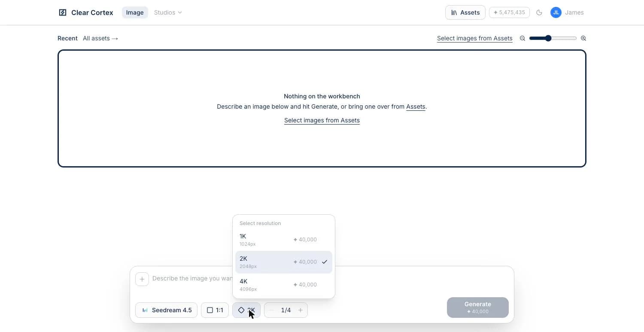
Task: Click the Recent label
Action: point(67,38)
